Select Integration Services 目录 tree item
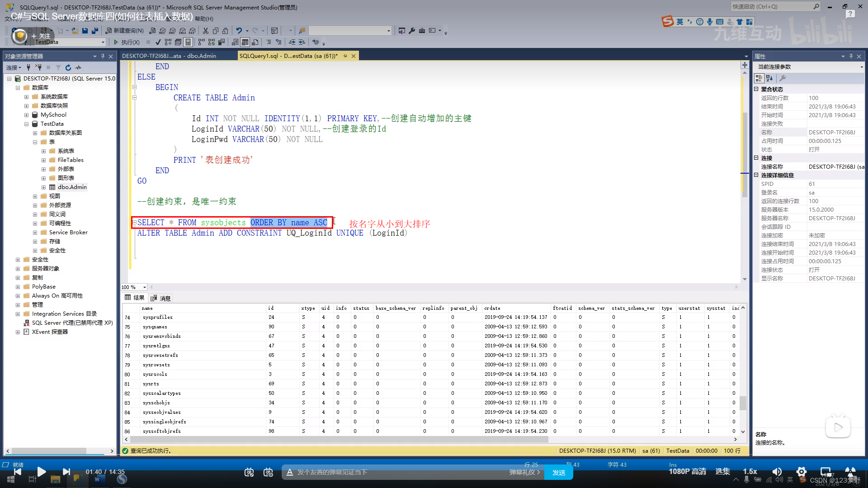Screen dimensions: 868x488 click(64, 314)
